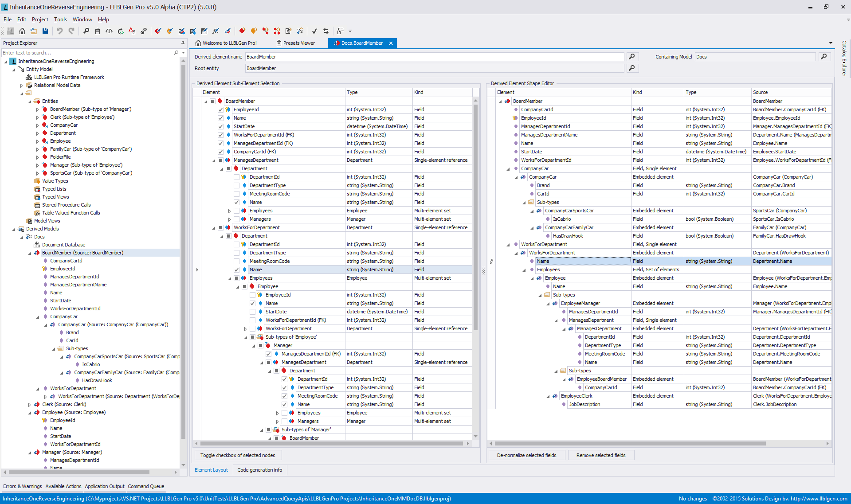Switch to Welcome to LLBLGen Pro! tab
The image size is (851, 504).
[x=226, y=43]
